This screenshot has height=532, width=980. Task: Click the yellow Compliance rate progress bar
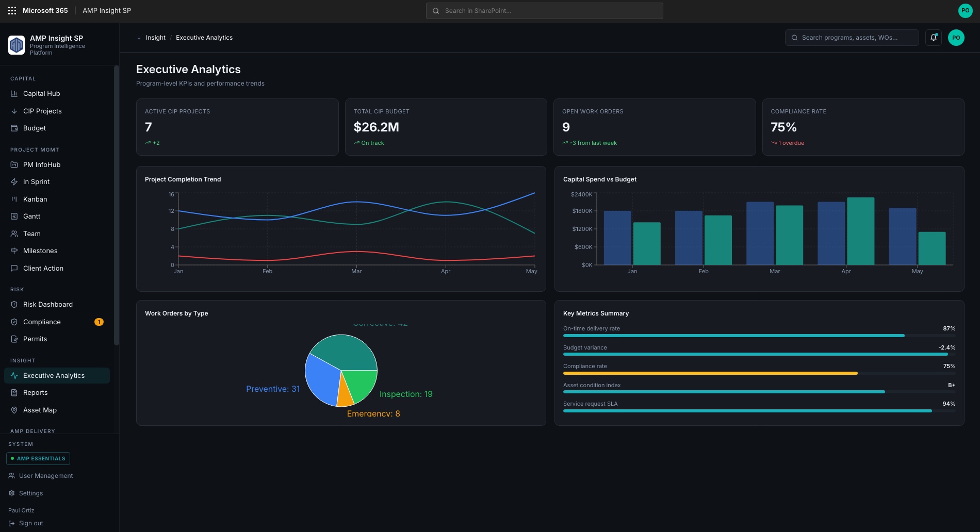710,373
